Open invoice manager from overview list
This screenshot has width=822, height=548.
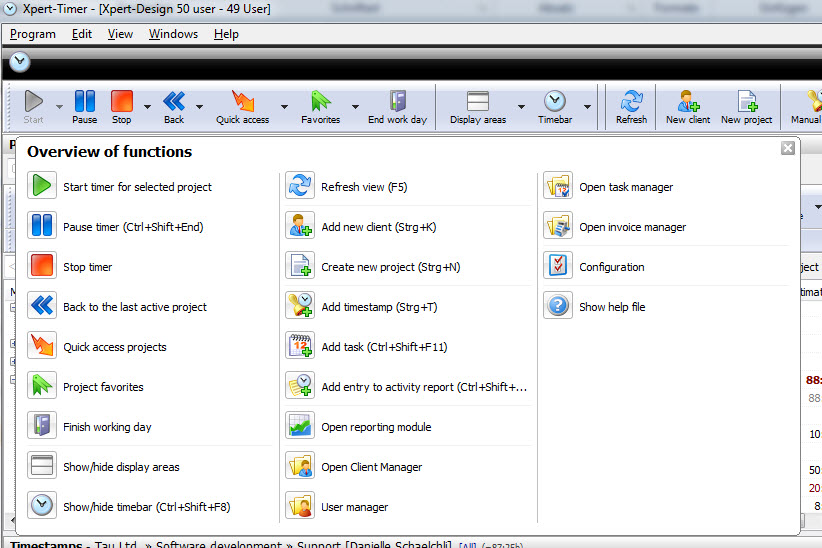pos(632,227)
